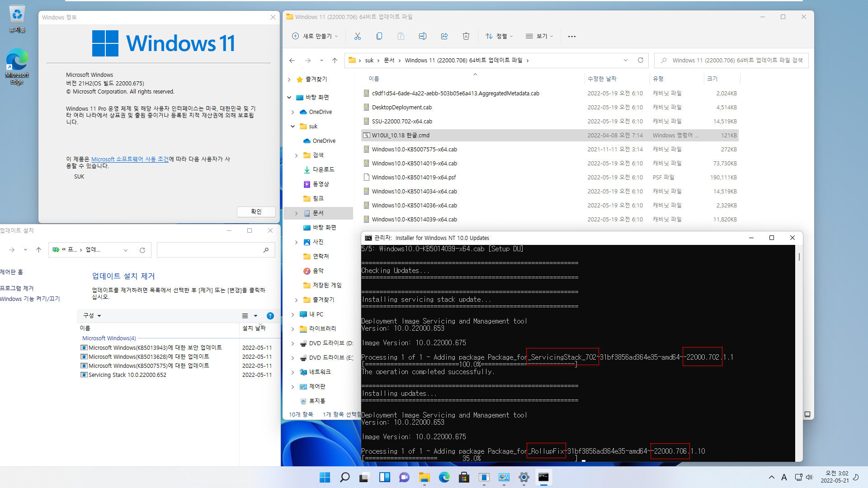Screen dimensions: 868x488
Task: Expand the 내 PC tree node
Action: [292, 314]
